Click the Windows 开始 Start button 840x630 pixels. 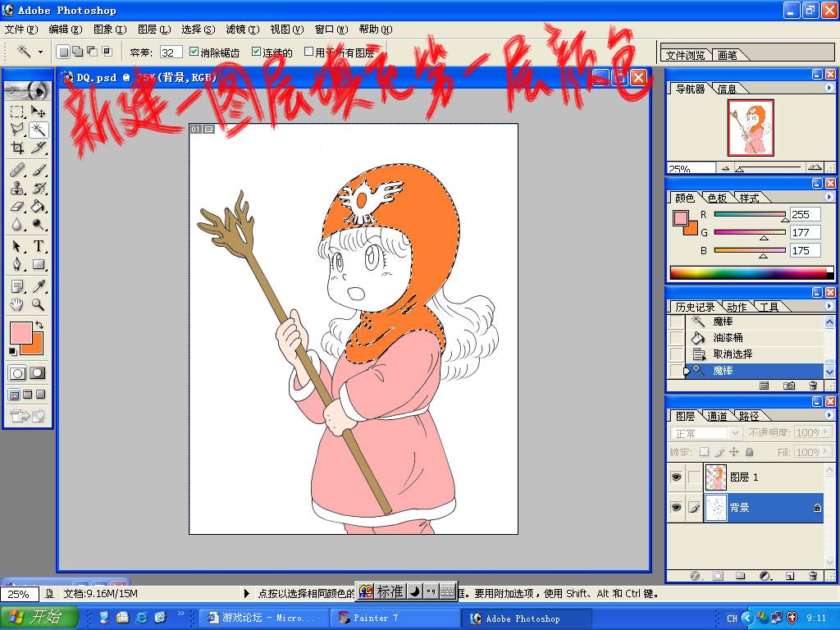tap(39, 617)
